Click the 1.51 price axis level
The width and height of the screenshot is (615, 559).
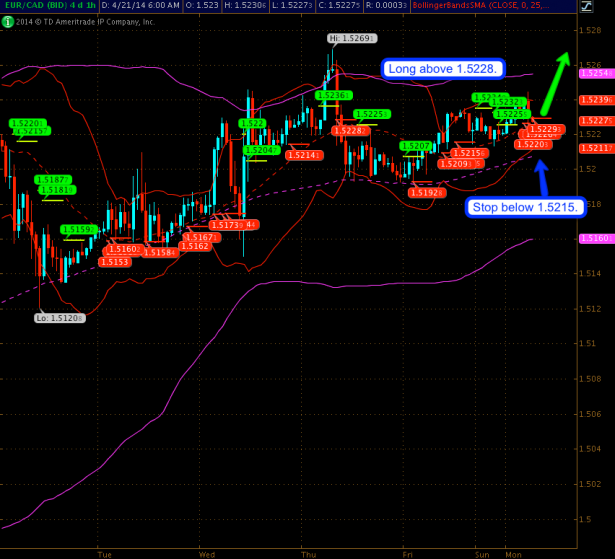(588, 343)
